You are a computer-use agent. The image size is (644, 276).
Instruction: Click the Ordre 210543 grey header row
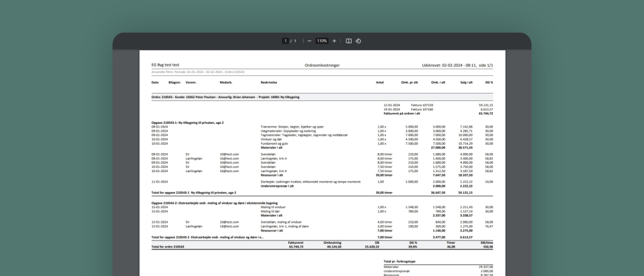click(225, 97)
